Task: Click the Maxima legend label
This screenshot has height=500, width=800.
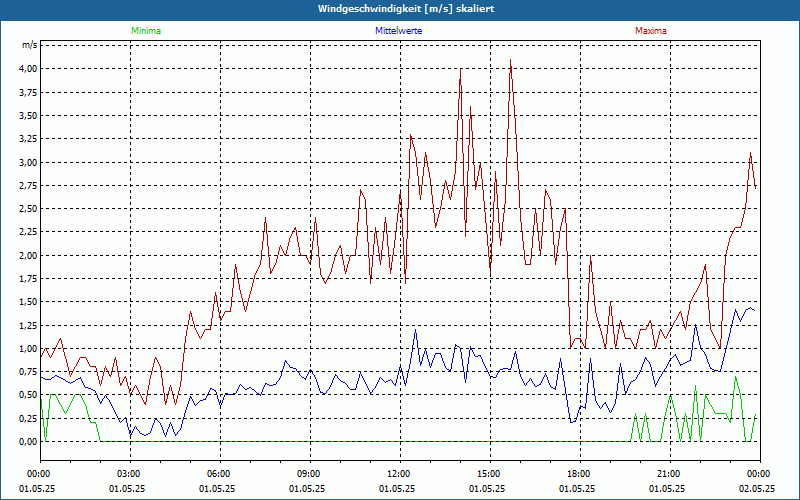Action: pyautogui.click(x=651, y=31)
